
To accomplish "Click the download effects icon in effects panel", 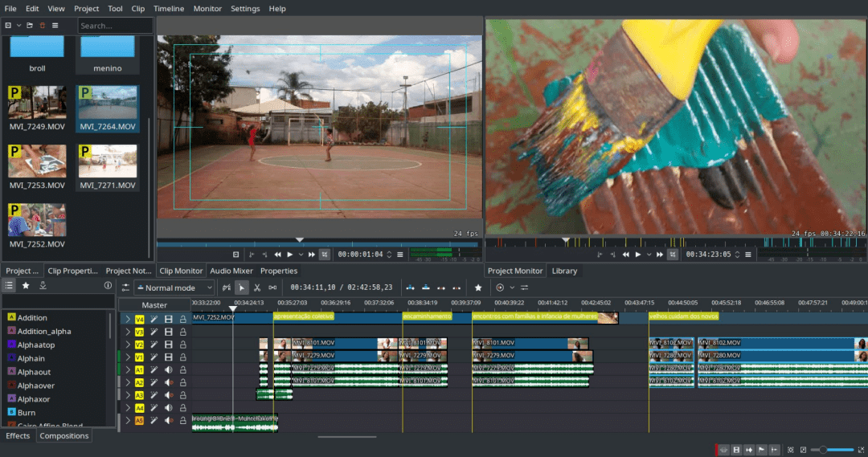I will [x=43, y=285].
